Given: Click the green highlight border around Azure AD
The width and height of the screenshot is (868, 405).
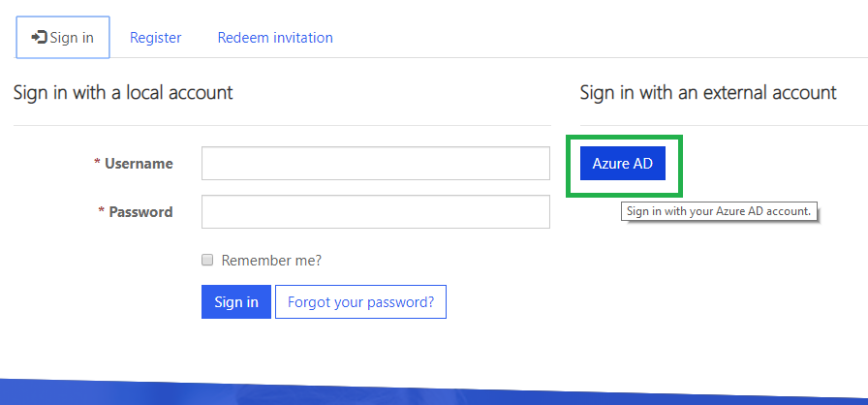Looking at the screenshot, I should click(624, 138).
